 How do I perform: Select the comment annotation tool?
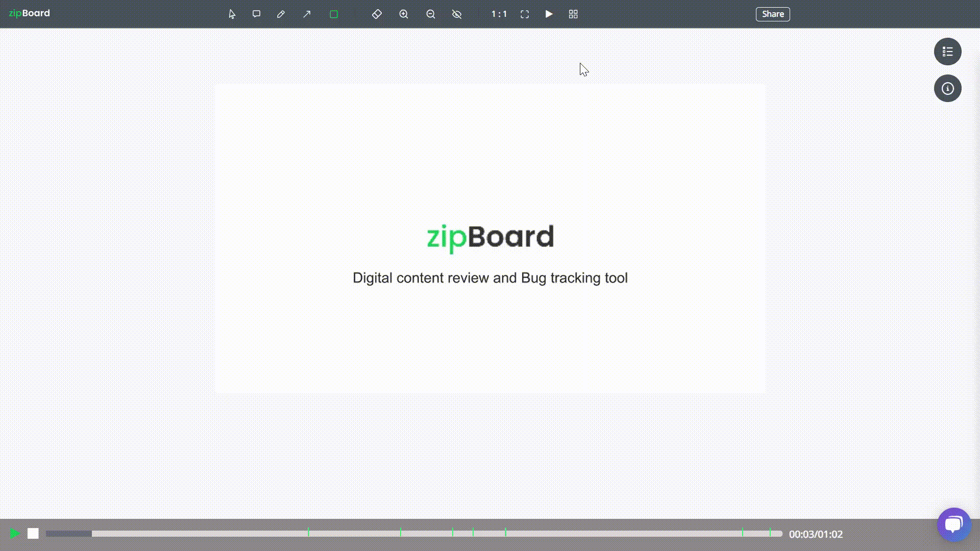point(256,14)
